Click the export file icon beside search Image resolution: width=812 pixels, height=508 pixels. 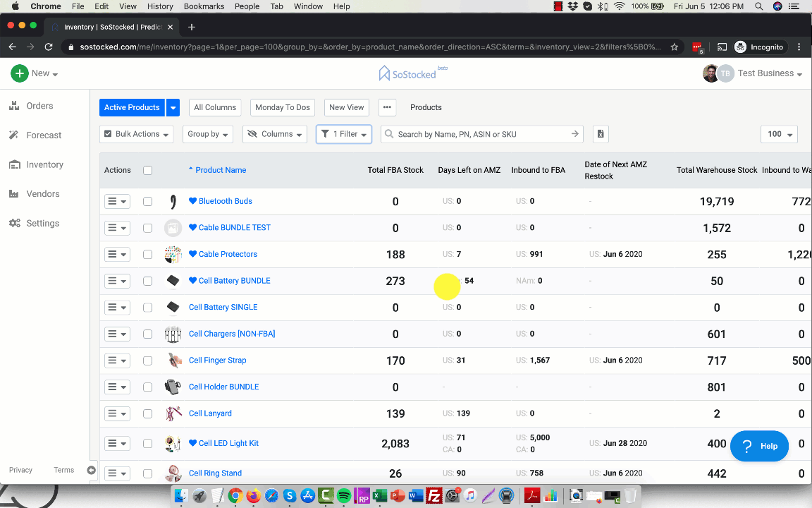[x=601, y=134]
